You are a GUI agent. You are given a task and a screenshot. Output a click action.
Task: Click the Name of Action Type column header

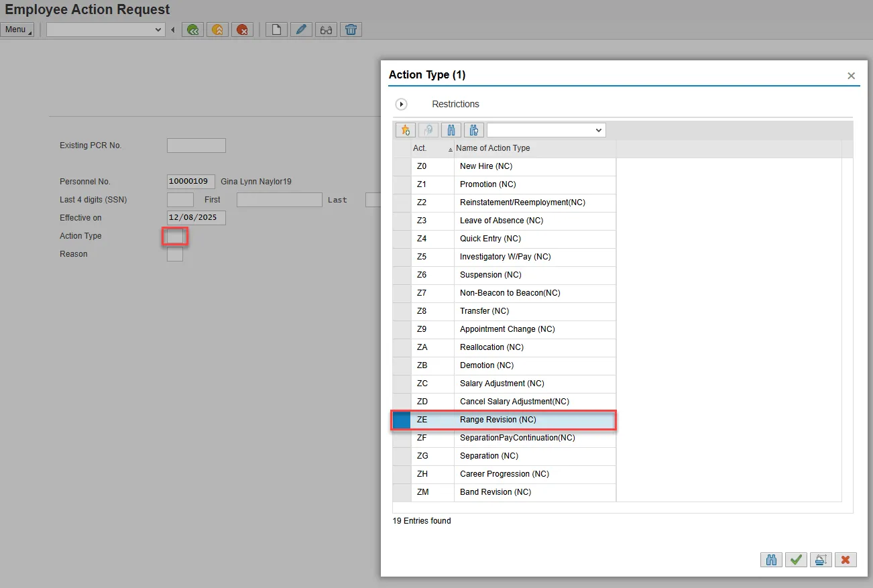(x=493, y=148)
